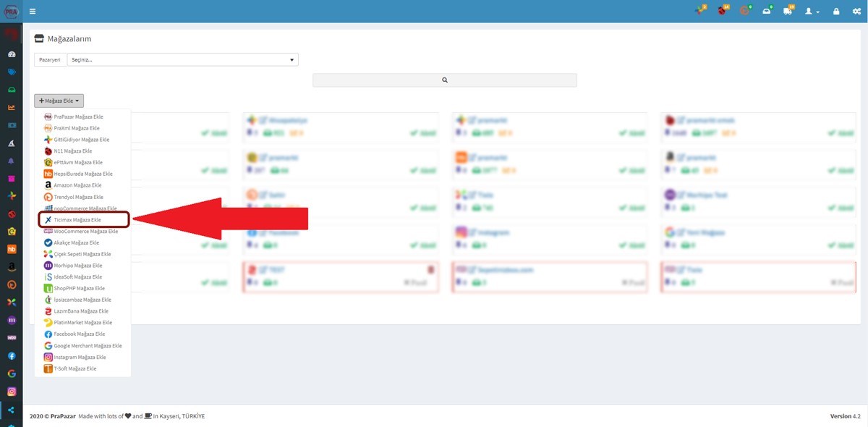Open the blue tag icon in sidebar

(12, 72)
